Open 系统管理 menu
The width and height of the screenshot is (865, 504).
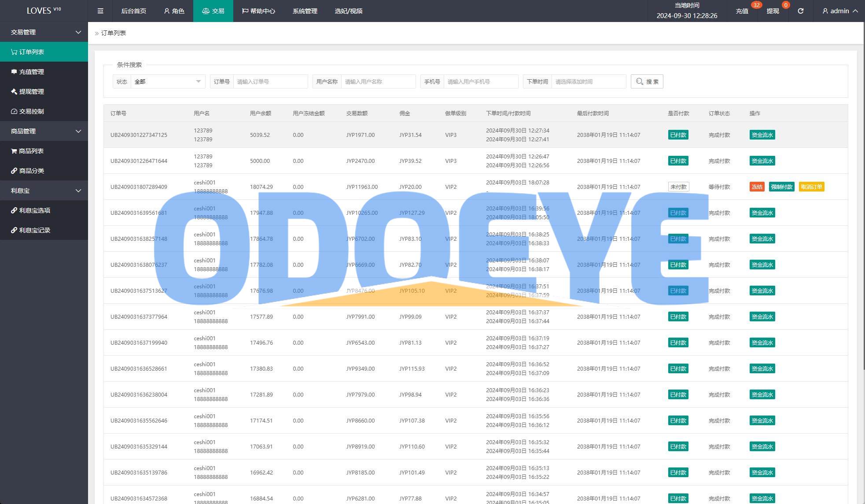[305, 11]
